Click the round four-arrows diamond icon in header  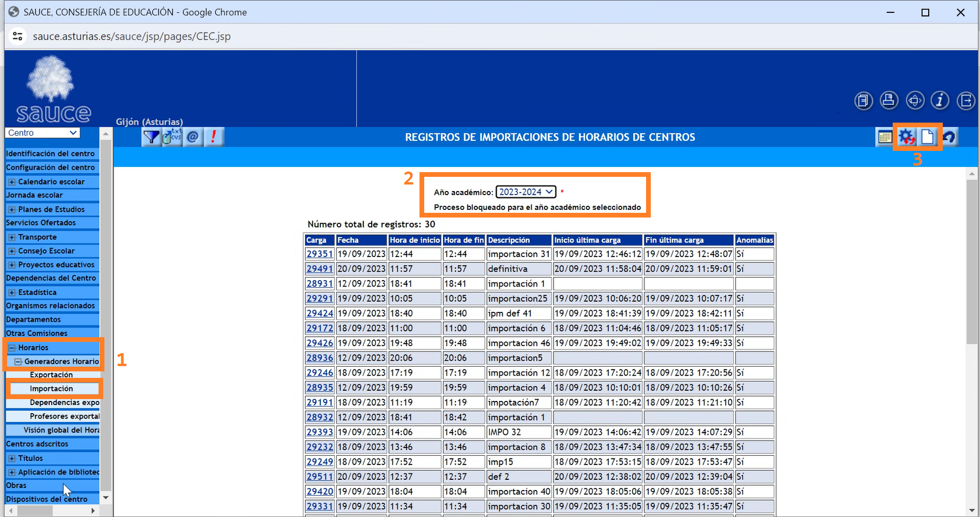915,101
